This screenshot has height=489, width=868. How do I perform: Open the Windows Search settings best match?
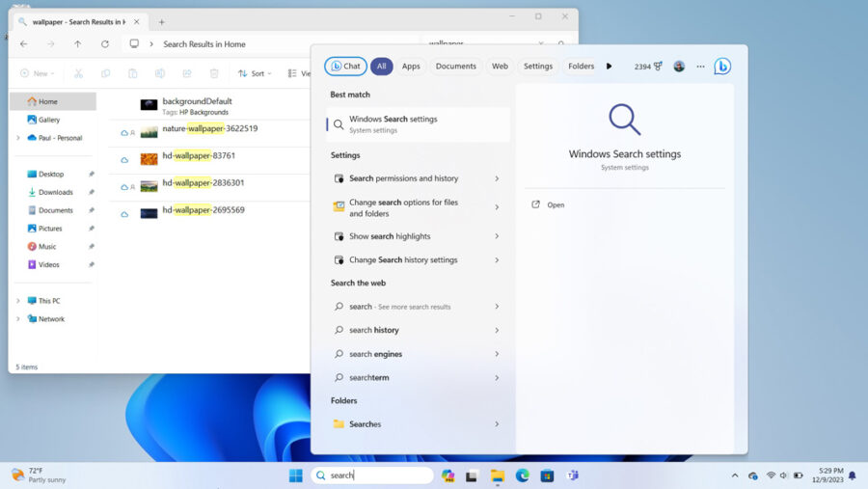418,124
